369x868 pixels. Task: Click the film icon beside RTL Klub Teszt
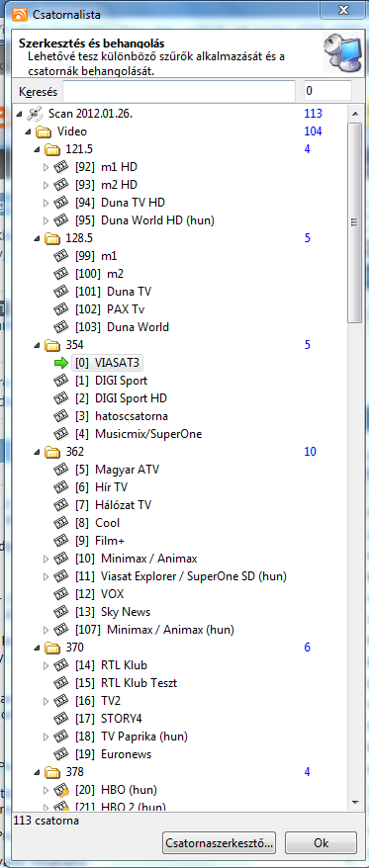point(61,682)
